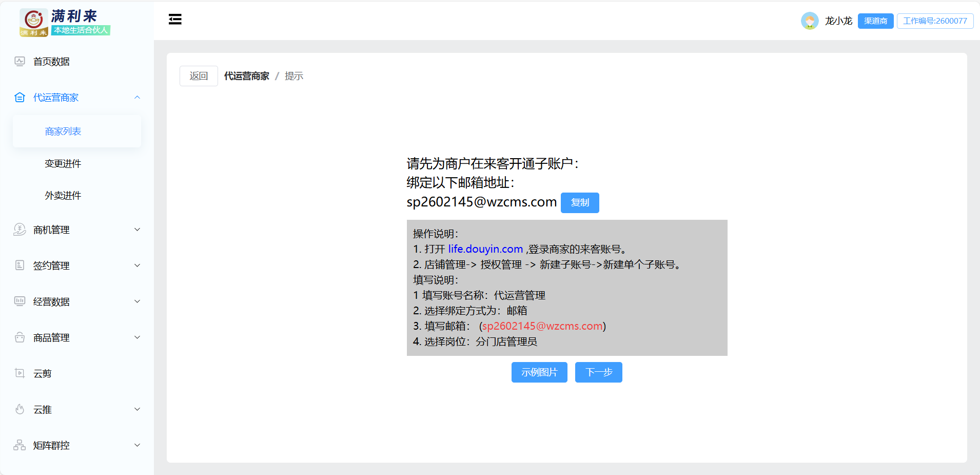980x475 pixels.
Task: Collapse the 代运营商家 menu chevron
Action: (137, 98)
